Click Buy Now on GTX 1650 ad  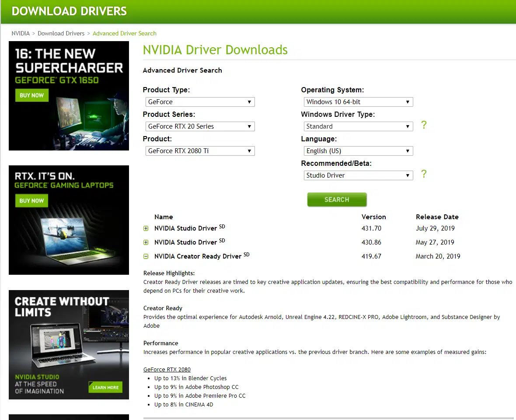pos(32,95)
